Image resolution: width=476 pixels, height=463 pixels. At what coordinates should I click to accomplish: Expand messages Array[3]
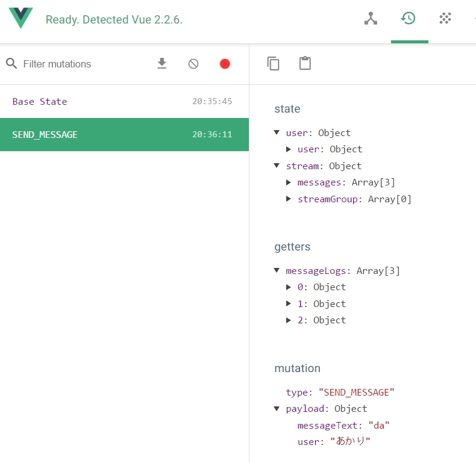pyautogui.click(x=289, y=182)
